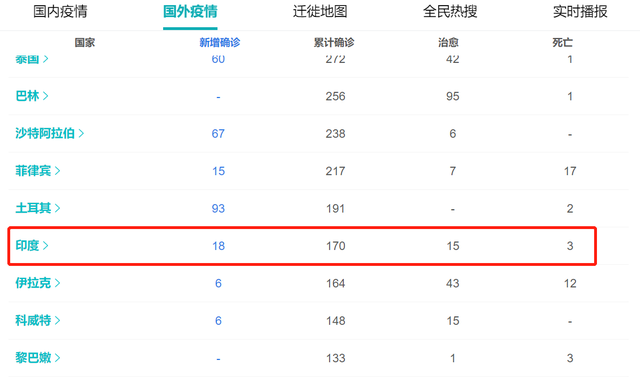
Task: Open the 伊拉克 country link
Action: pos(33,283)
